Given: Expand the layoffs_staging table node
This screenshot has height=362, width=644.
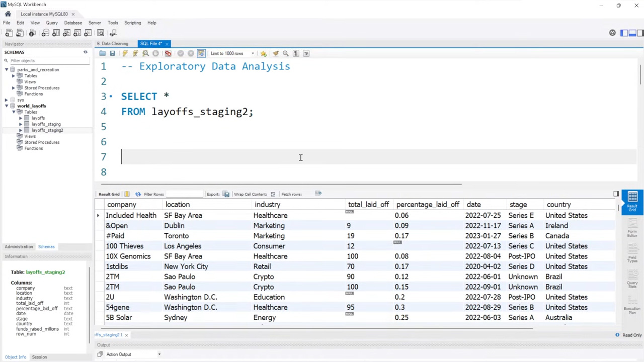Looking at the screenshot, I should [20, 124].
